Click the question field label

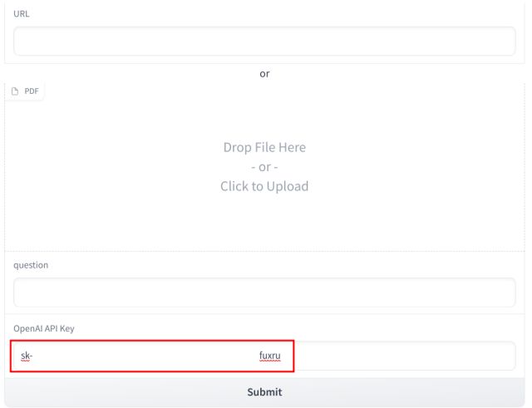pyautogui.click(x=31, y=265)
